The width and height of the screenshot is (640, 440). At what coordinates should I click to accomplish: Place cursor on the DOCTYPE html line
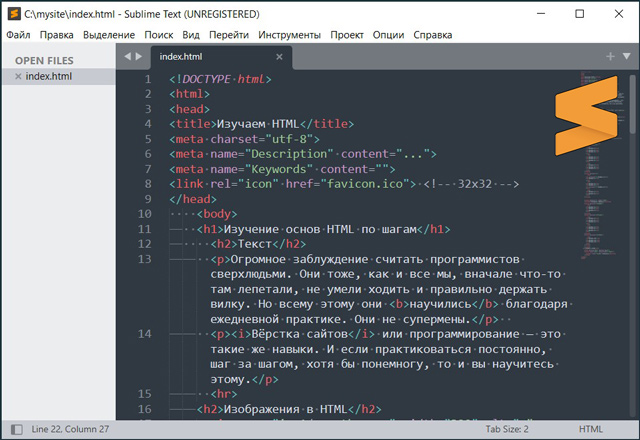point(220,79)
